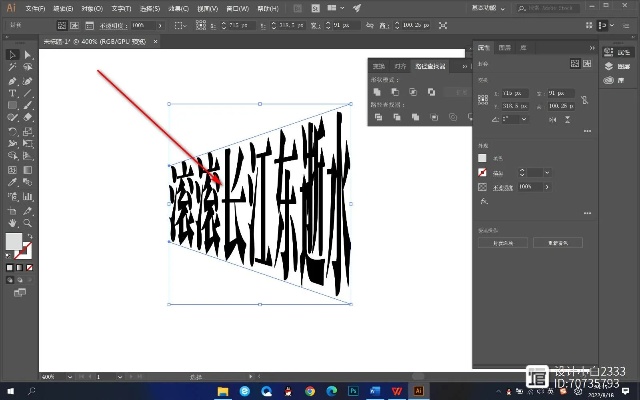Click Minus Front in Pathfinder panel
This screenshot has width=640, height=400.
tap(395, 92)
